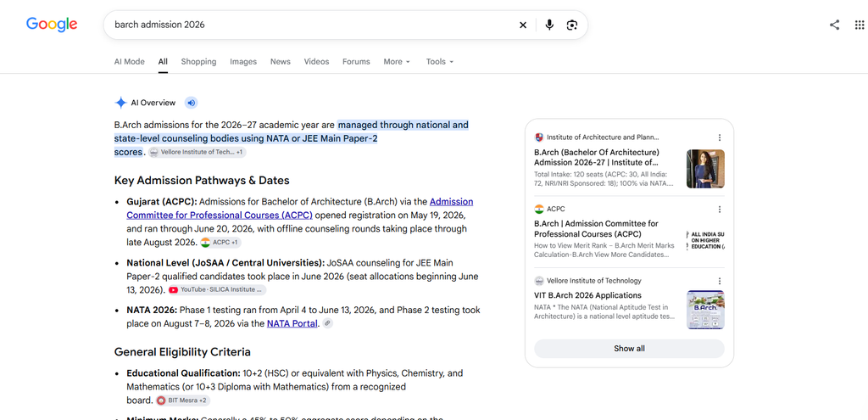This screenshot has width=868, height=420.
Task: Expand the Tools dropdown
Action: tap(440, 61)
